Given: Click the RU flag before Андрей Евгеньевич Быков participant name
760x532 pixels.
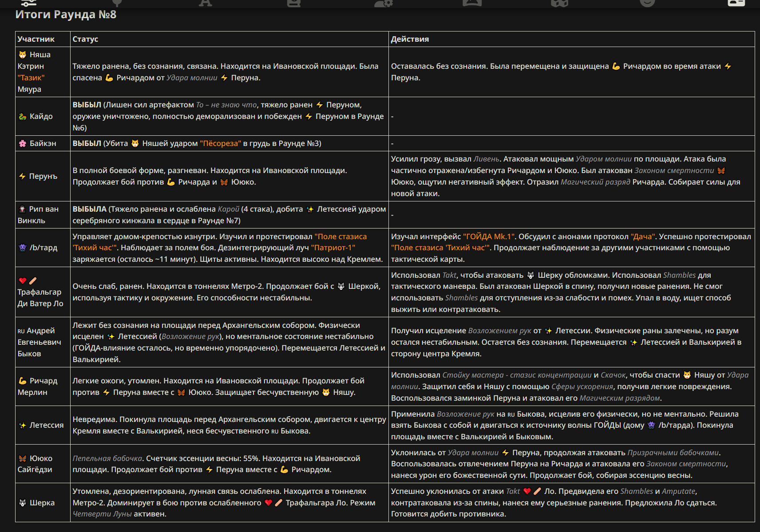Looking at the screenshot, I should tap(21, 331).
